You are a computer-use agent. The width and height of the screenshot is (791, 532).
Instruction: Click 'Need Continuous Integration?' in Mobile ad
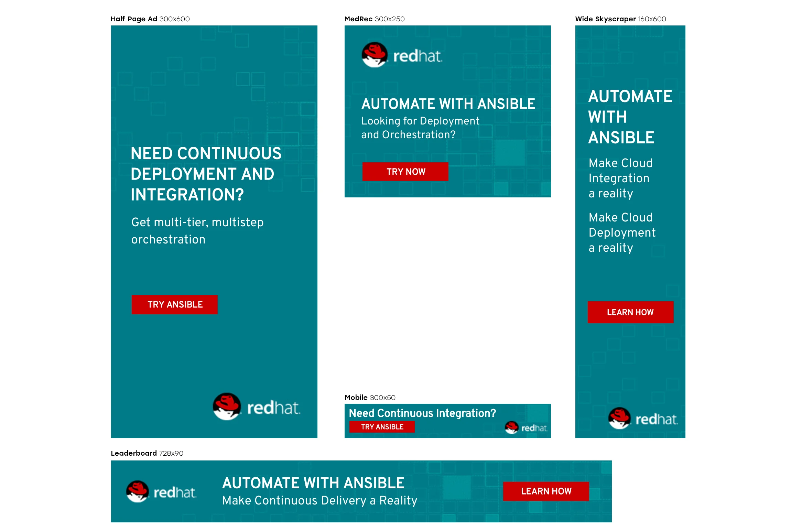(x=422, y=413)
